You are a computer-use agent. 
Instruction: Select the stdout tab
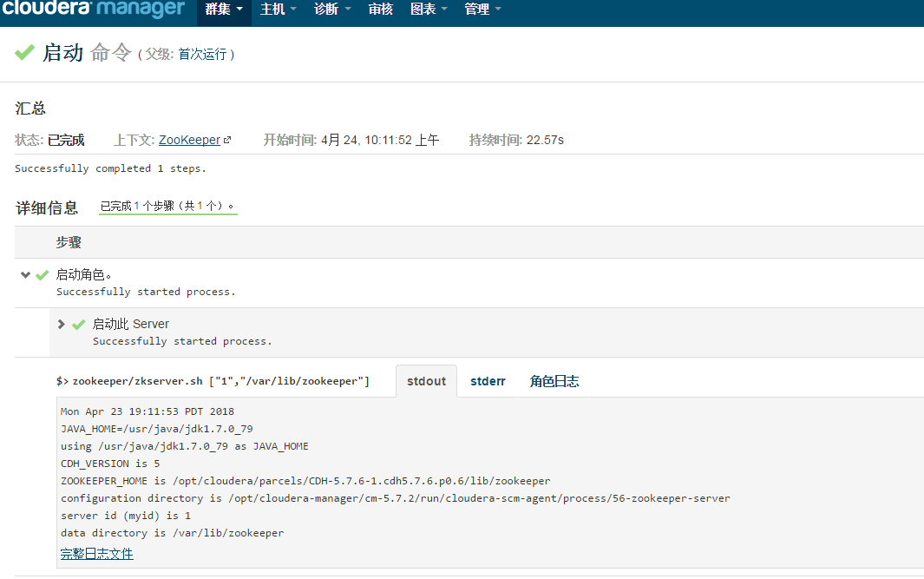pos(427,381)
